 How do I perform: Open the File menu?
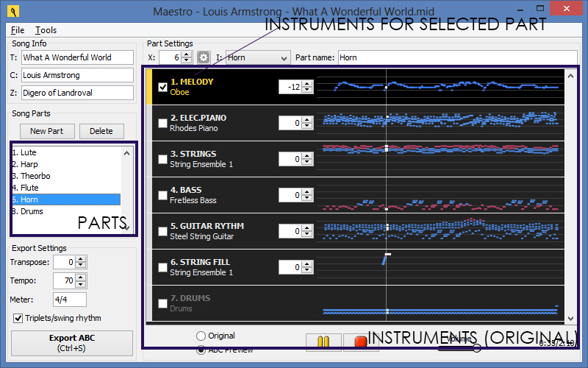[18, 30]
